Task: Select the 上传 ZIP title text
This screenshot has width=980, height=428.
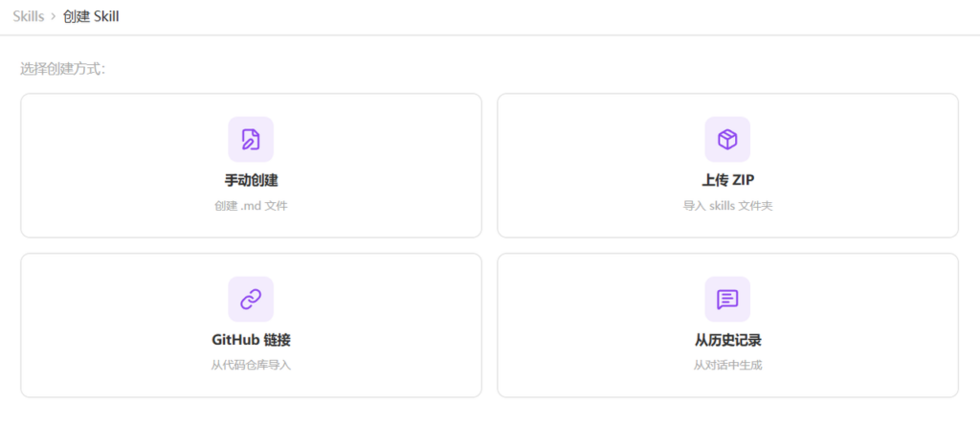Action: click(727, 180)
